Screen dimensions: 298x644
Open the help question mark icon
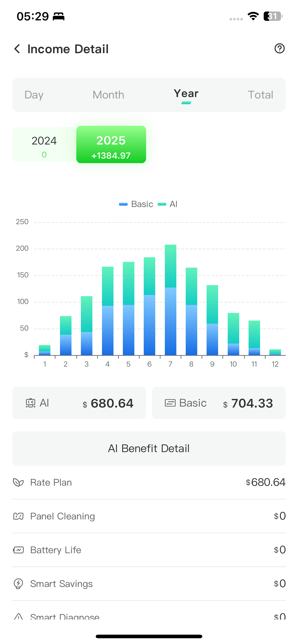point(280,48)
